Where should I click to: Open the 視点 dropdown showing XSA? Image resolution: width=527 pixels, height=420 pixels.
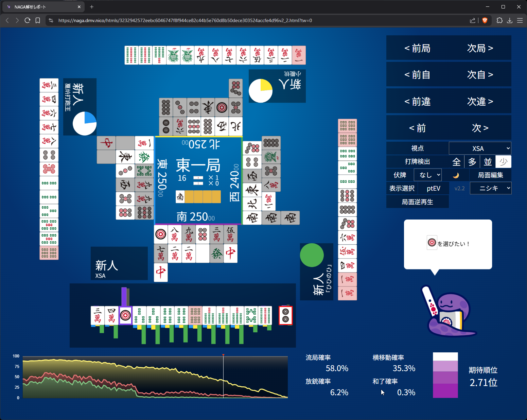coord(480,148)
